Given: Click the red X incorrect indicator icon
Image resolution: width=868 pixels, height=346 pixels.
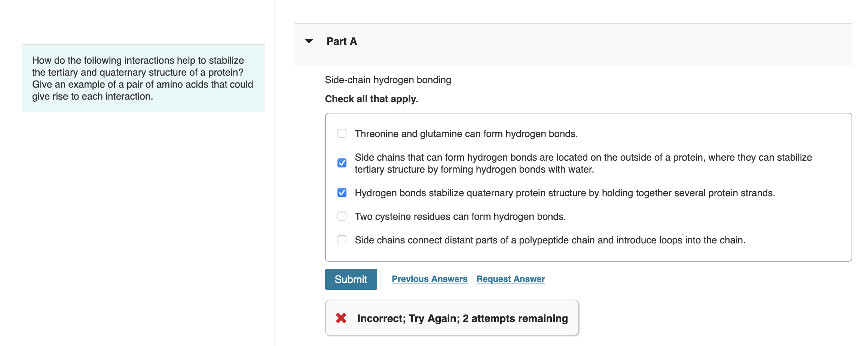Looking at the screenshot, I should point(341,318).
